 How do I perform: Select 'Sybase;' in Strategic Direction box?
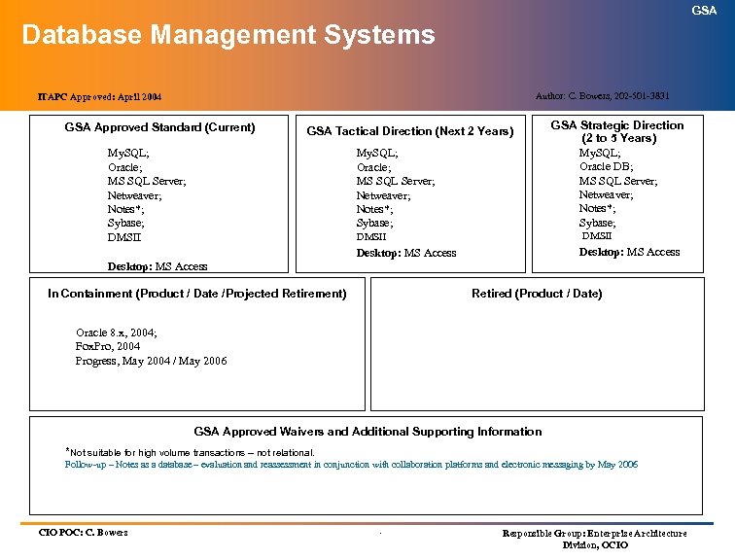coord(598,223)
